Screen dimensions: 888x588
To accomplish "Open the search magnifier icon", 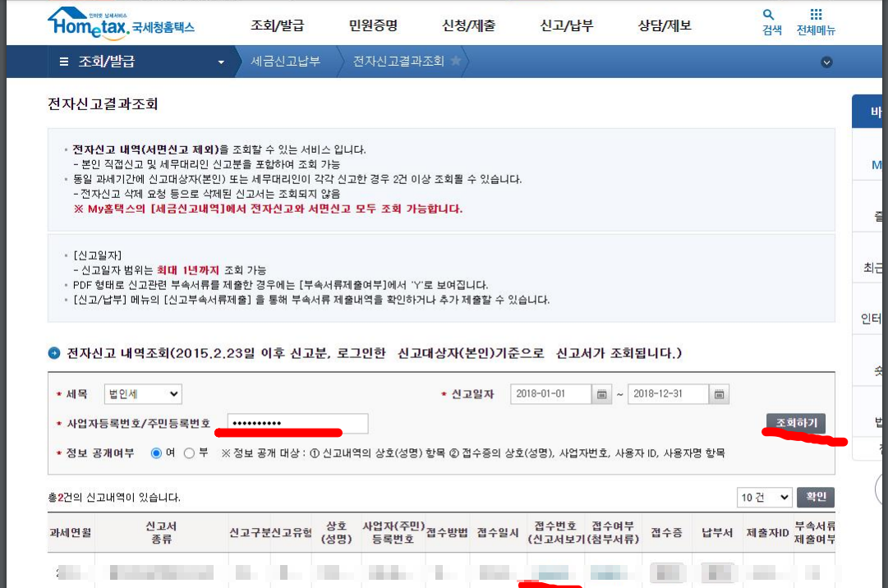I will point(769,15).
